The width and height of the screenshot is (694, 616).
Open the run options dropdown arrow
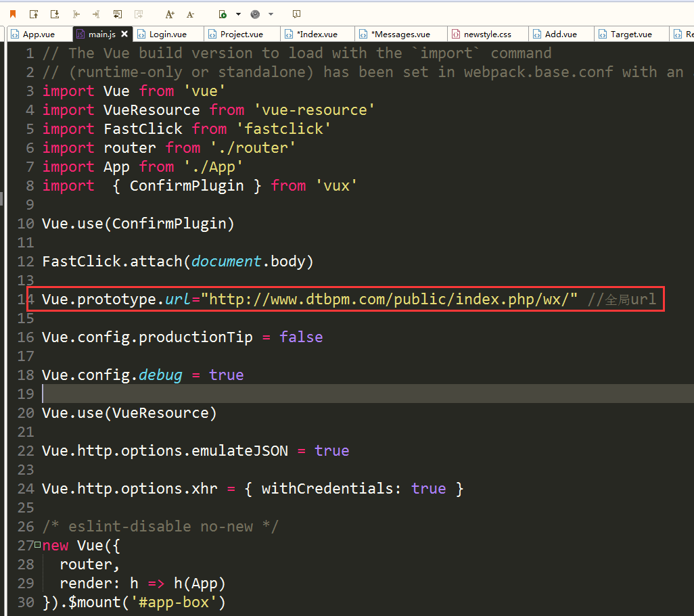[x=238, y=14]
